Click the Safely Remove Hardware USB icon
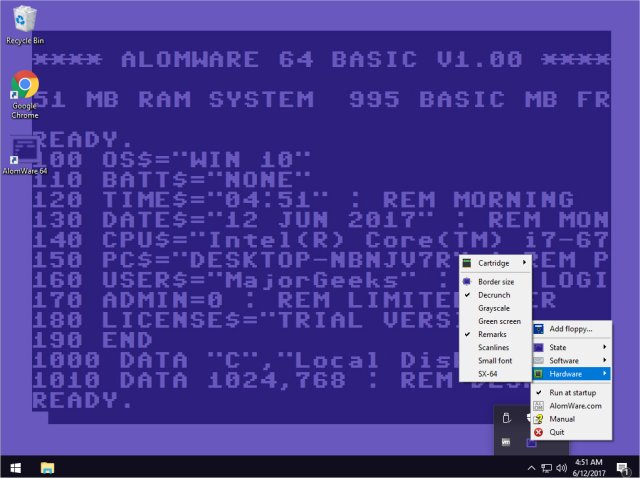 pos(506,418)
